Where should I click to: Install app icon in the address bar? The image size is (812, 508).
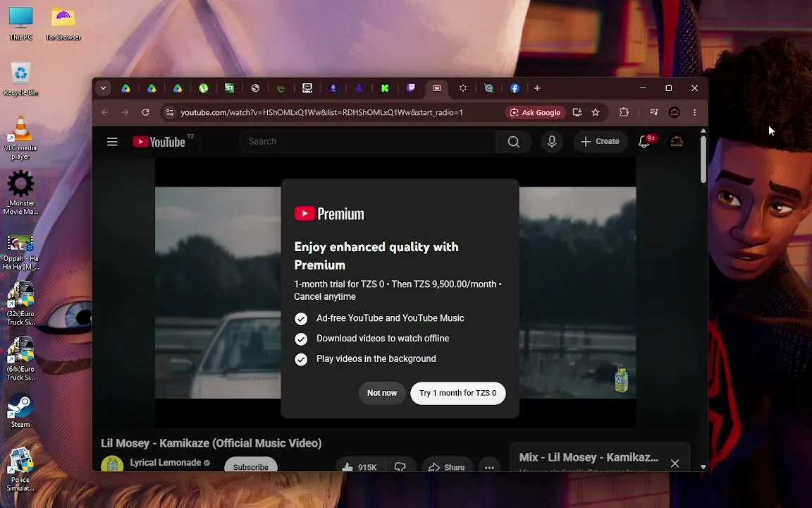click(577, 112)
